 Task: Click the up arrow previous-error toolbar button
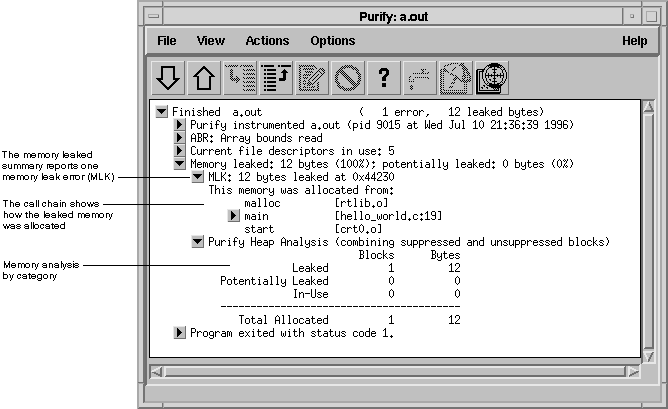click(x=204, y=78)
